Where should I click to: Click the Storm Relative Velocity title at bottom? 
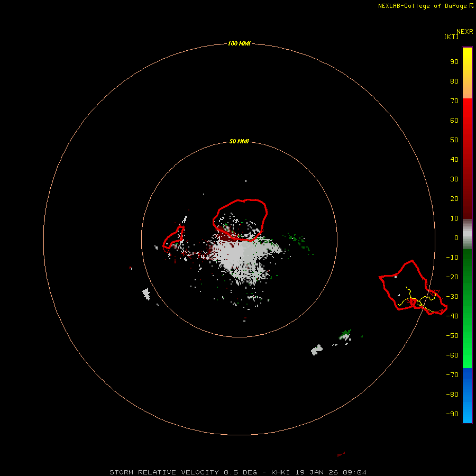click(x=238, y=472)
